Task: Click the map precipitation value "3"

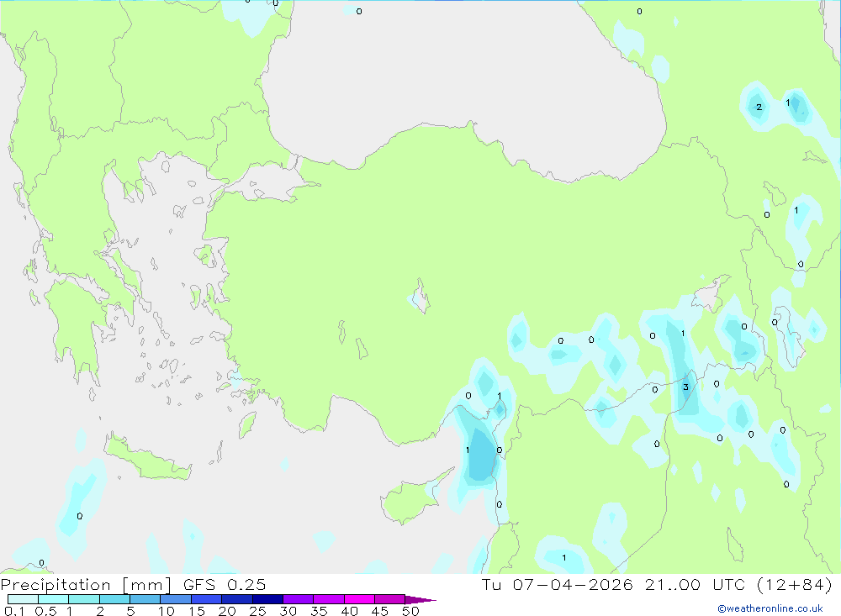Action: tap(685, 387)
